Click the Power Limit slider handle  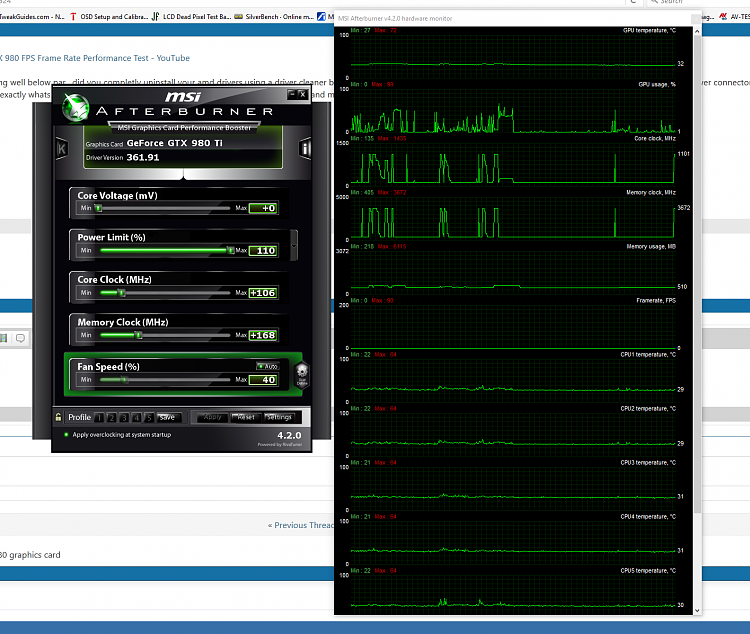[231, 250]
